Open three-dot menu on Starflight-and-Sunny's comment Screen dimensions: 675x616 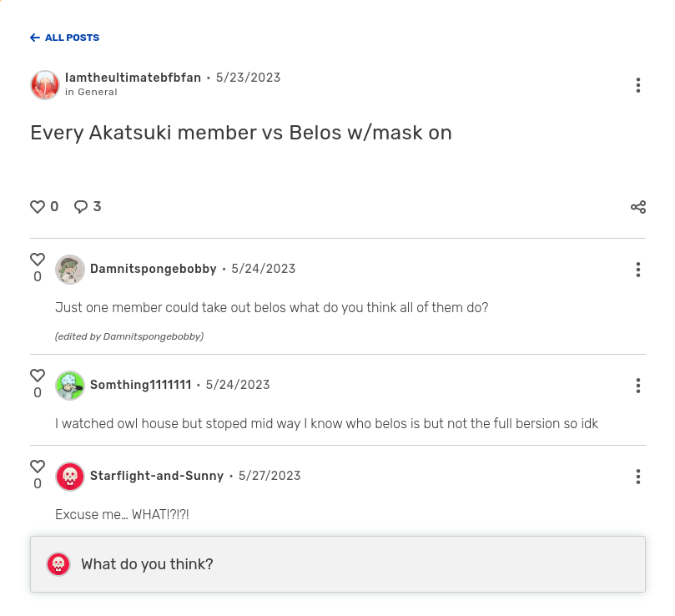(x=638, y=477)
